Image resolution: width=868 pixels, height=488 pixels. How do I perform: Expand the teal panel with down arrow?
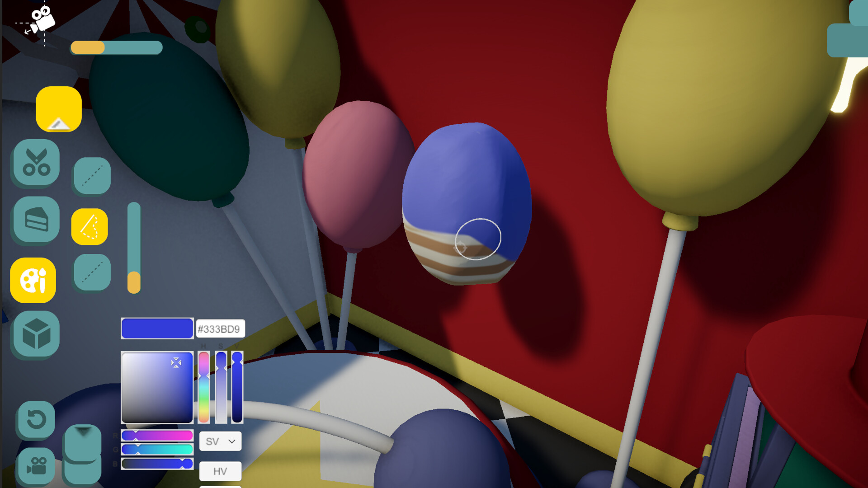[83, 442]
